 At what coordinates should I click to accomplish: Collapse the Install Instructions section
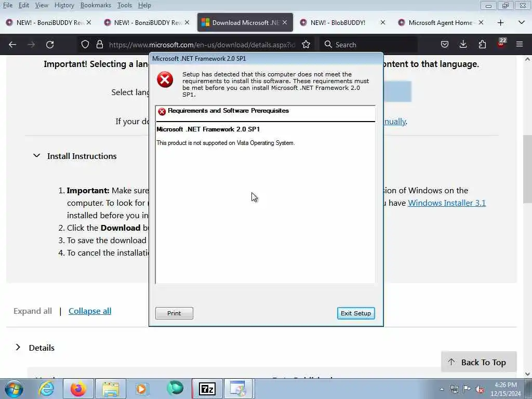pyautogui.click(x=37, y=156)
